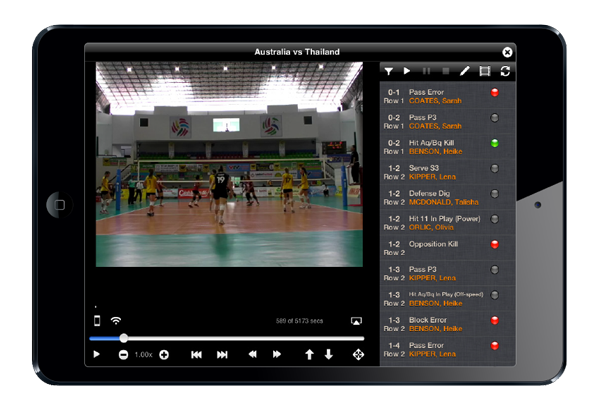Toggle green indicator on Hit Aq/Bq Kill
Viewport: 600px width, 409px height.
click(495, 143)
